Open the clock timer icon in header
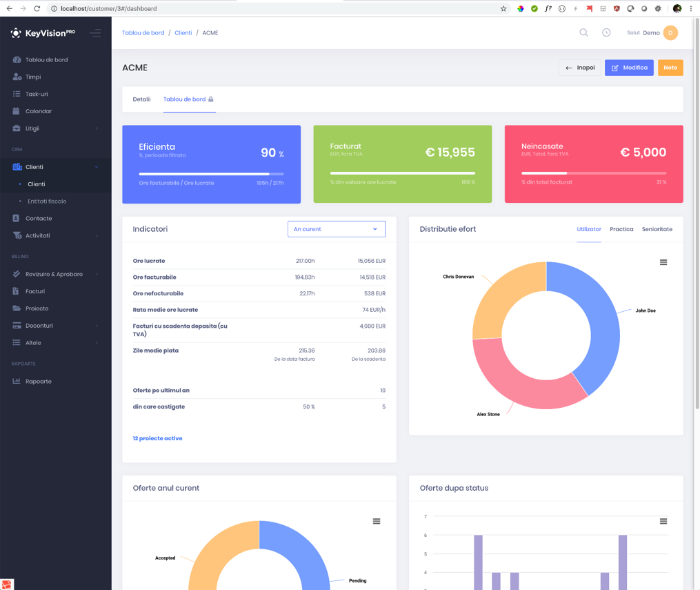This screenshot has height=590, width=700. [x=606, y=32]
